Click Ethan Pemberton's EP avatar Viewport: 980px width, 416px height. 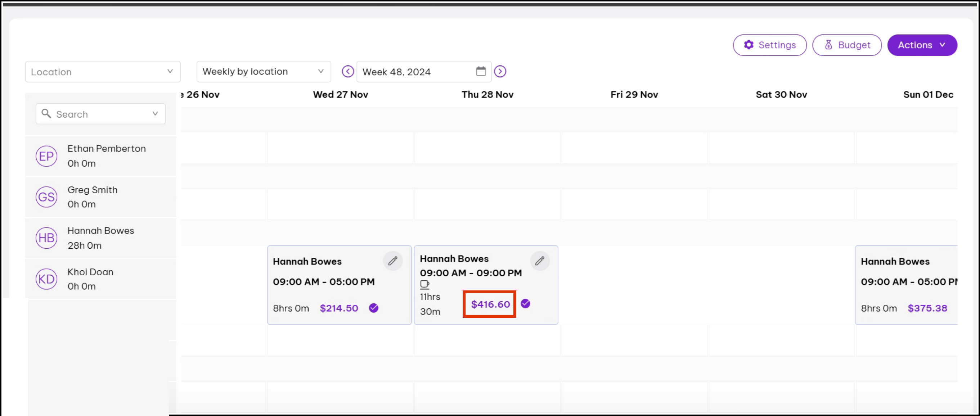(46, 156)
